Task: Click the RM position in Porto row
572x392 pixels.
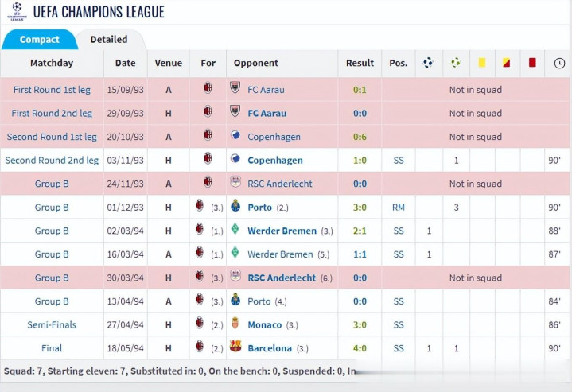Action: (399, 208)
